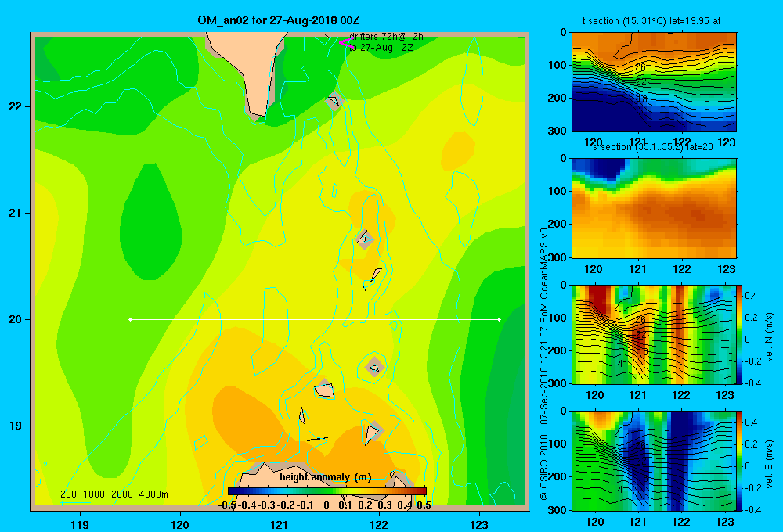Screen dimensions: 783x532
Task: Click the "200" bathymetry depth legend entry
Action: point(68,494)
